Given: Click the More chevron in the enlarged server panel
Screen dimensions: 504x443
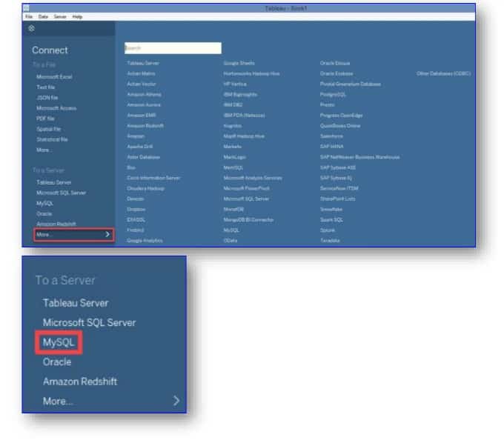Looking at the screenshot, I should coord(176,401).
